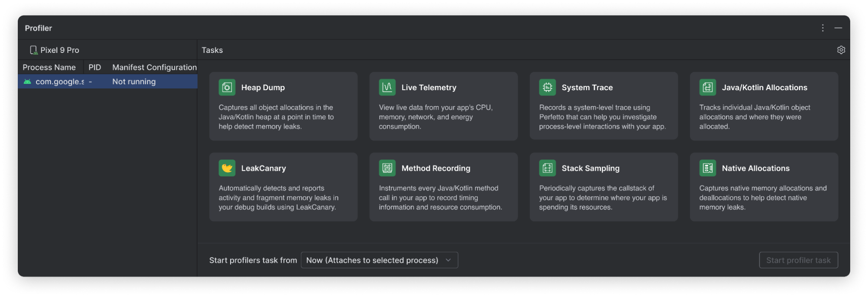Click the Stack Sampling icon
Screen dimensions: 868x297
(548, 168)
